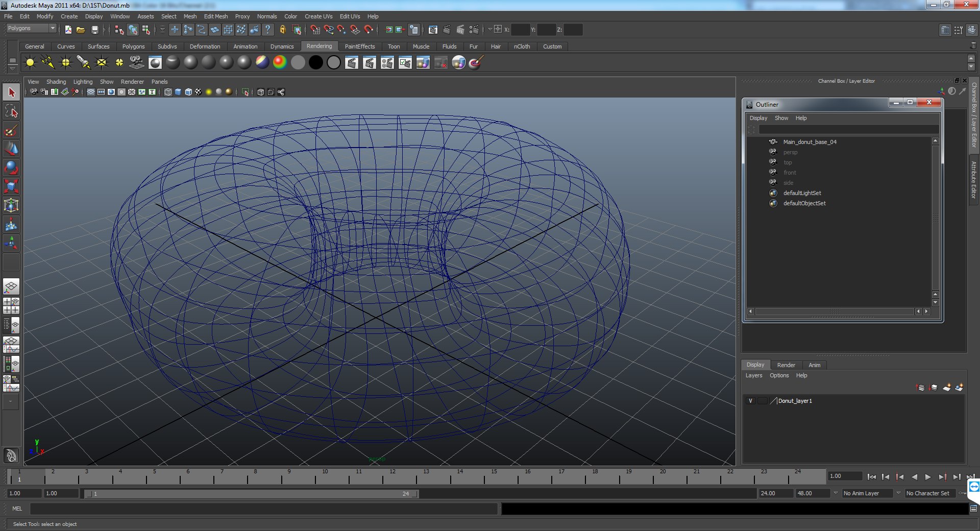Open the absolute/relative transform input dropdown
The image size is (980, 531).
click(490, 30)
